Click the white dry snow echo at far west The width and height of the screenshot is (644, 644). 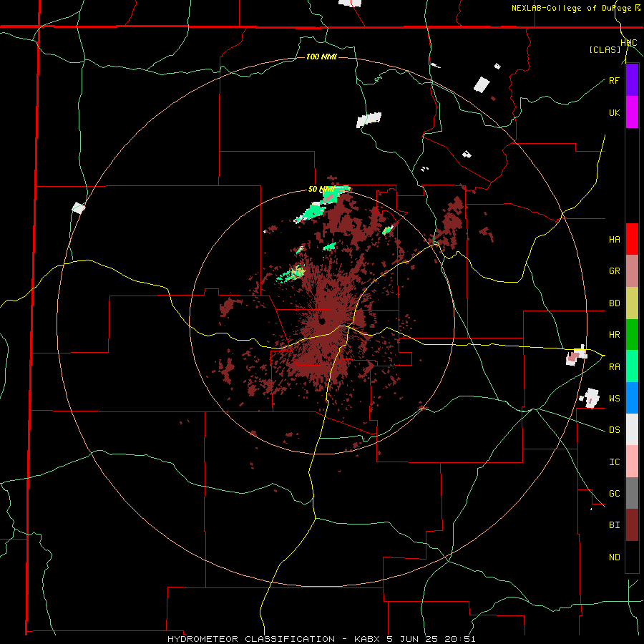tap(78, 208)
